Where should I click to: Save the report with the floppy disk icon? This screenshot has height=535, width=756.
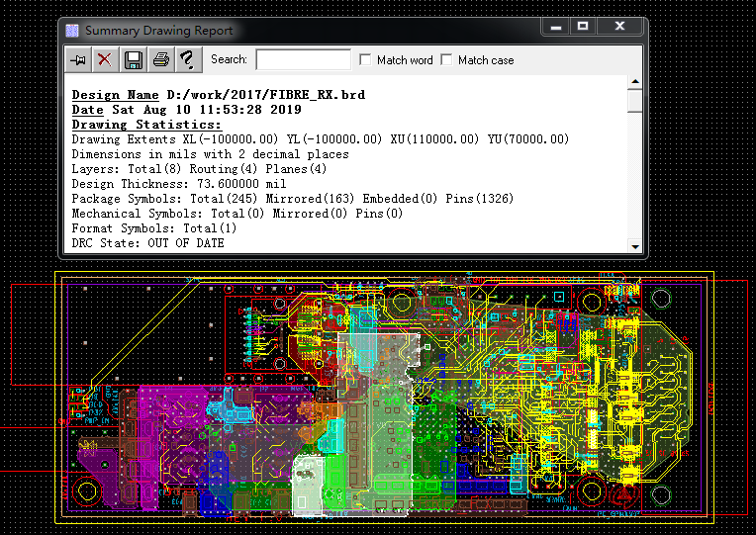coord(133,60)
